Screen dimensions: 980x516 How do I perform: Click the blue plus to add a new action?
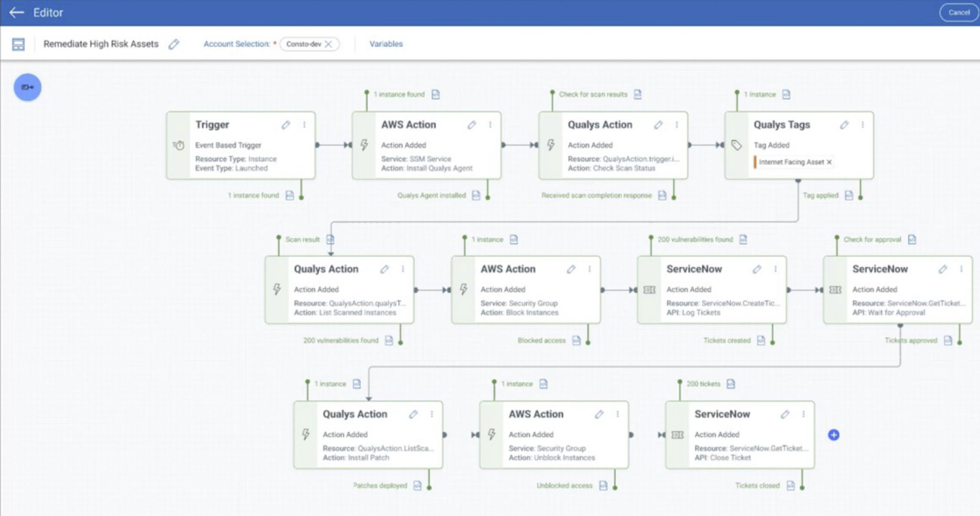(x=834, y=435)
